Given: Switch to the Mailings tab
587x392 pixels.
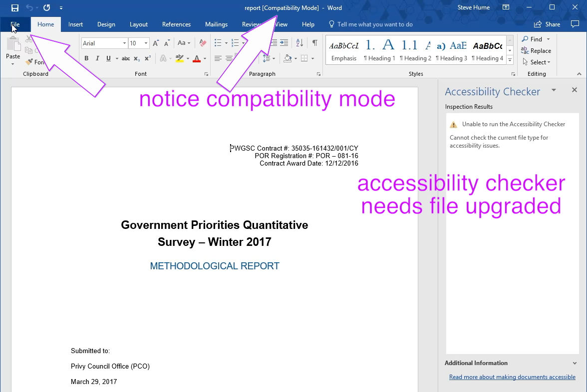Looking at the screenshot, I should [217, 24].
